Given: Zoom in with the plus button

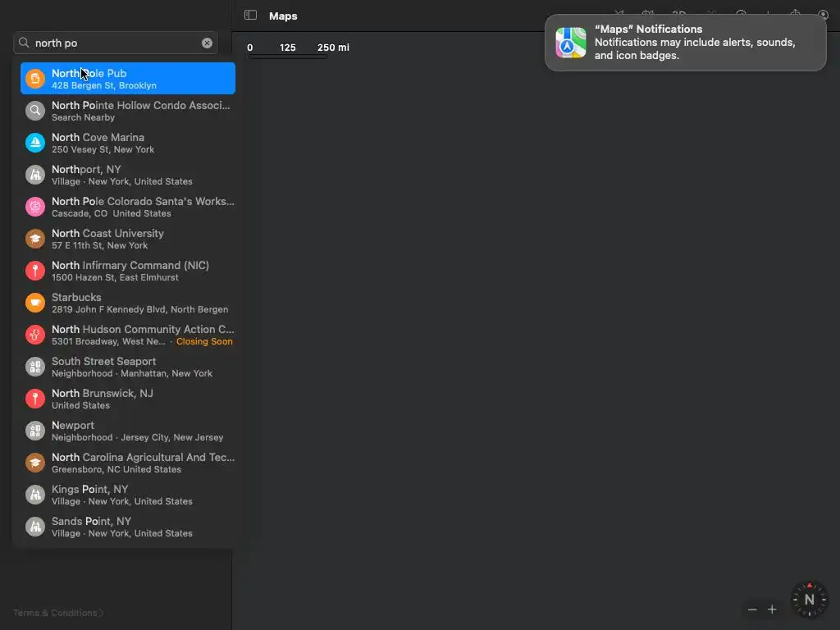Looking at the screenshot, I should pyautogui.click(x=772, y=609).
